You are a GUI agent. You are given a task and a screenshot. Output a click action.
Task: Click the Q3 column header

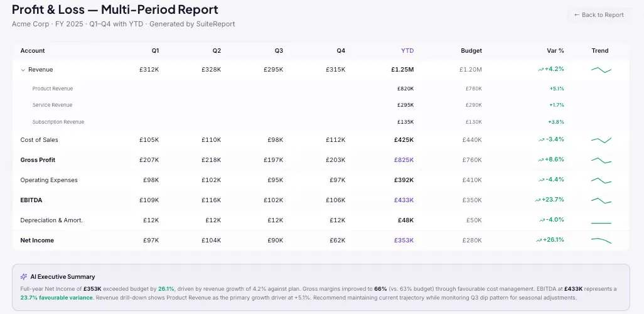(279, 51)
